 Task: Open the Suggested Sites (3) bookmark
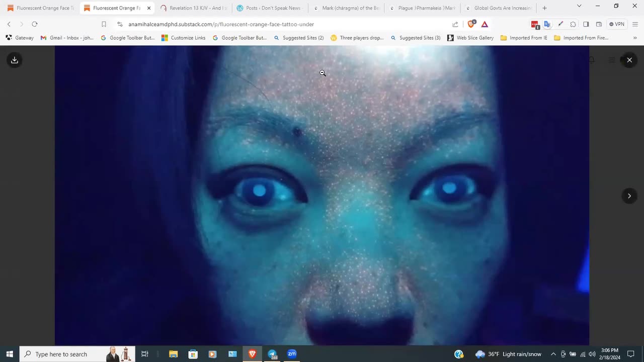click(x=415, y=38)
